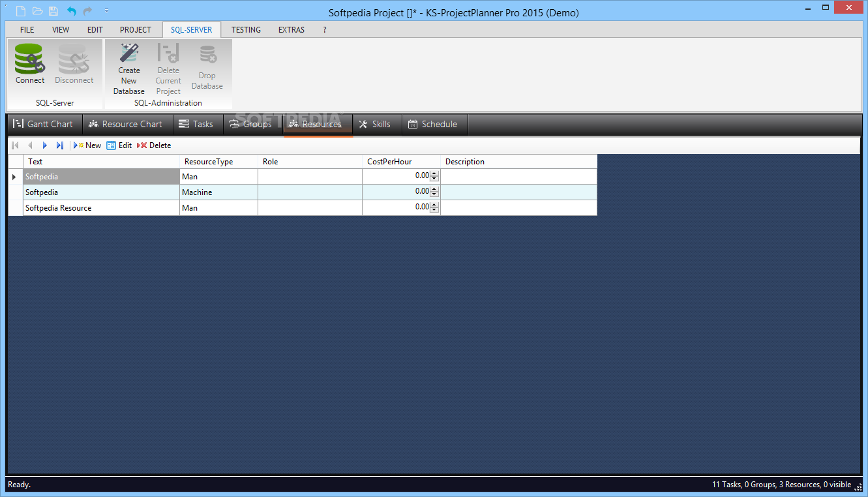Click Delete Current Project icon
Image resolution: width=868 pixels, height=497 pixels.
tap(168, 69)
